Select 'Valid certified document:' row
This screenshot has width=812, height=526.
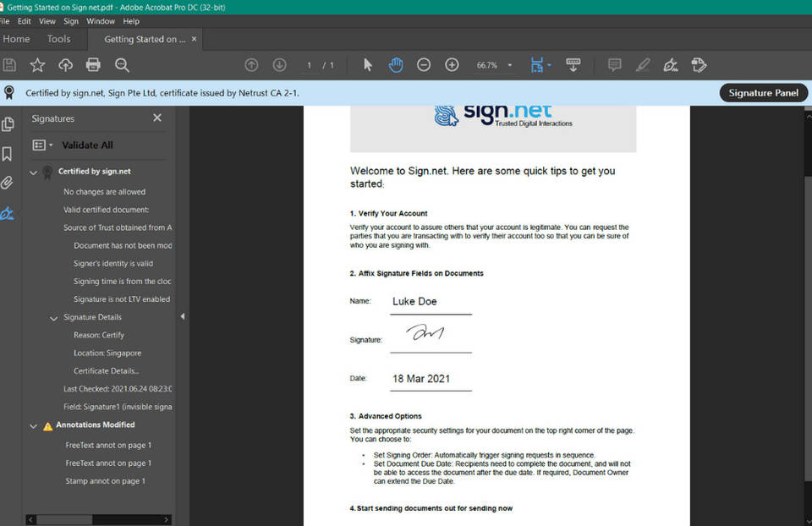click(107, 210)
